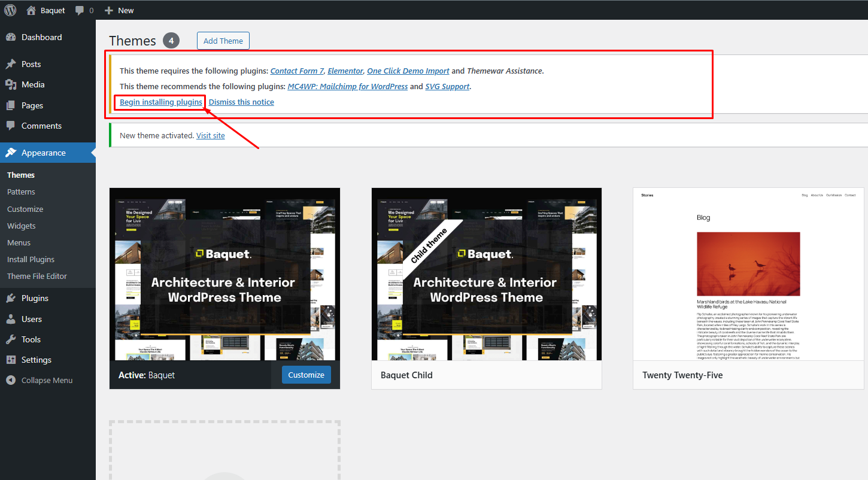Open the Baquet site home icon
Screen dimensions: 868x480
(x=31, y=10)
